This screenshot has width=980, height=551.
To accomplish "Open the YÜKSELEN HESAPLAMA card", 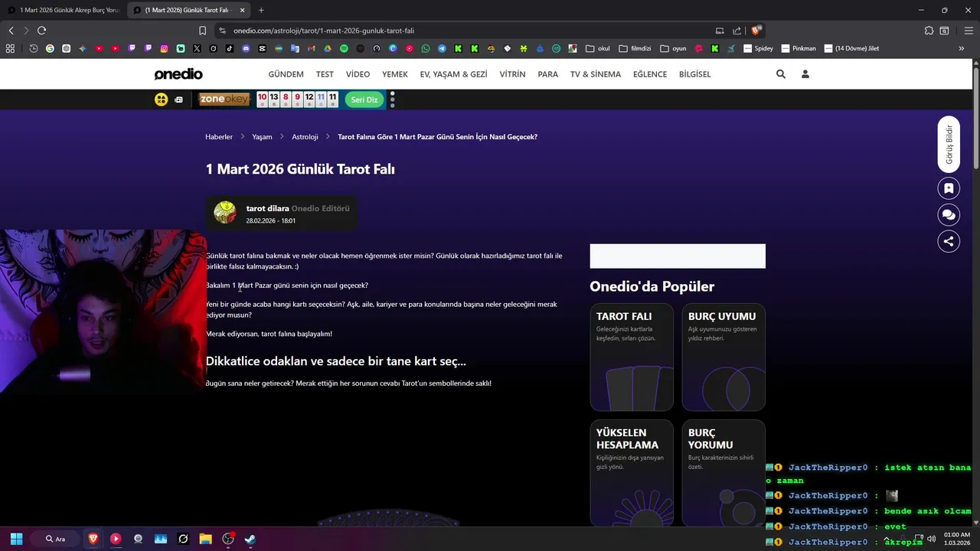I will click(632, 473).
